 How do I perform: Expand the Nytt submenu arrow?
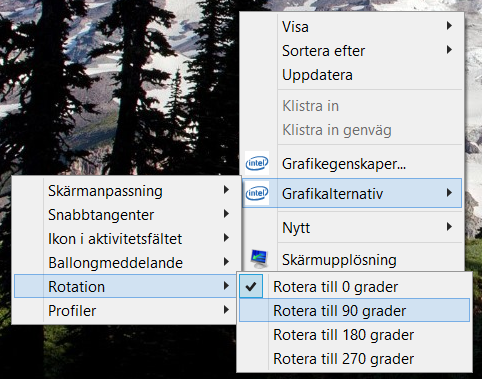coord(449,227)
